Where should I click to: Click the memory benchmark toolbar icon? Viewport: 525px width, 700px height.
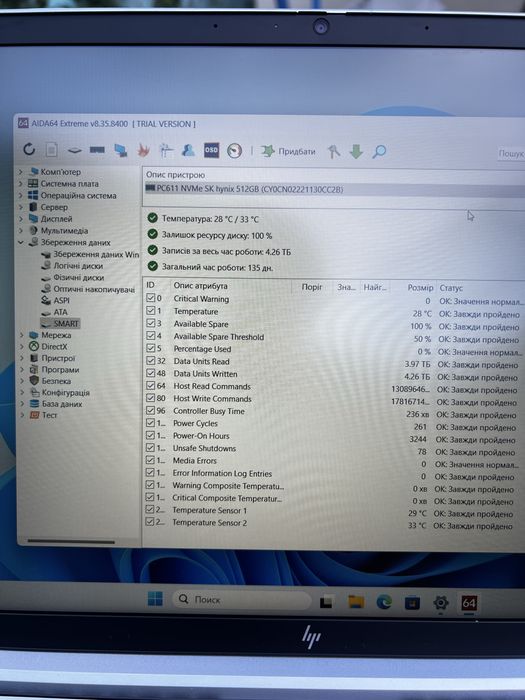[x=97, y=150]
